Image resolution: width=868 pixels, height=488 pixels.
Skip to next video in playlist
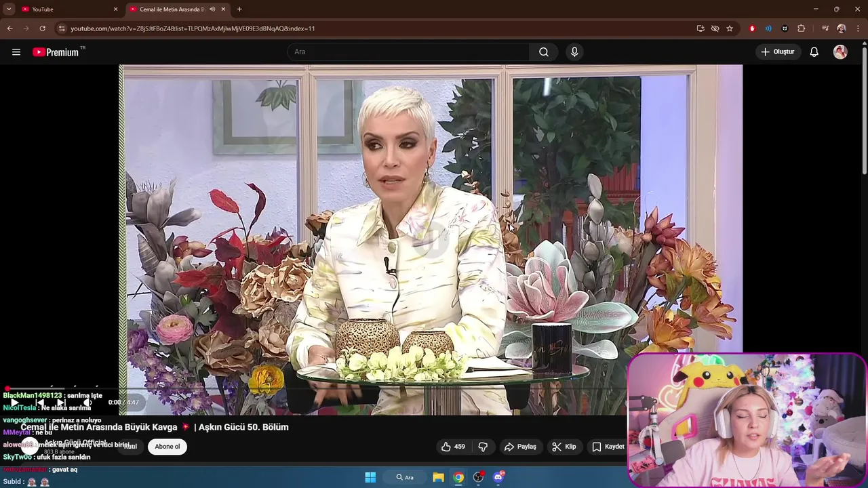[x=61, y=402]
